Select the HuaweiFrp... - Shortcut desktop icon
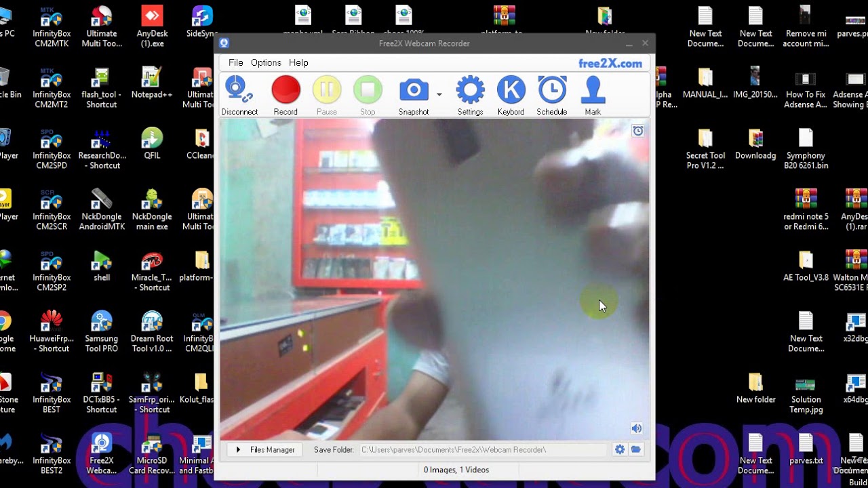 tap(52, 332)
